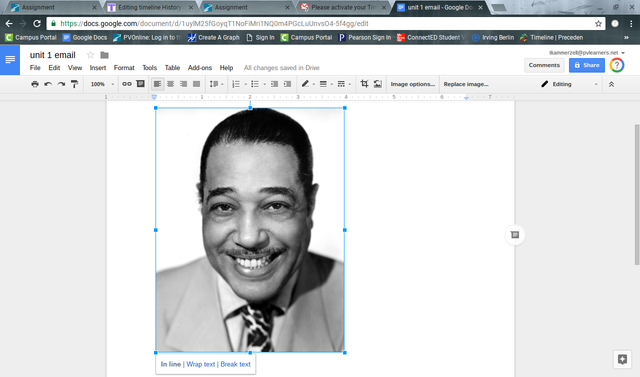
Task: Click the vertical document scrollbar
Action: tap(637, 195)
